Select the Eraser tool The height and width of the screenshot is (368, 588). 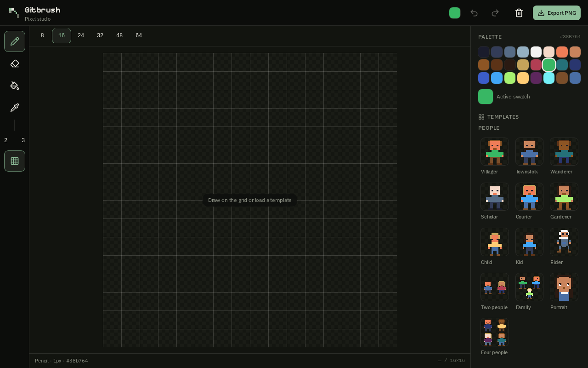tap(15, 63)
